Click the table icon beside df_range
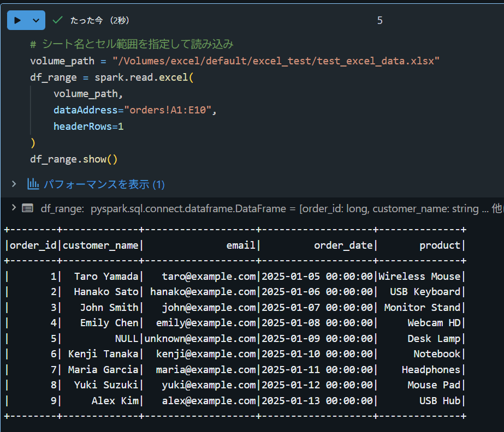504x432 pixels. (x=28, y=208)
